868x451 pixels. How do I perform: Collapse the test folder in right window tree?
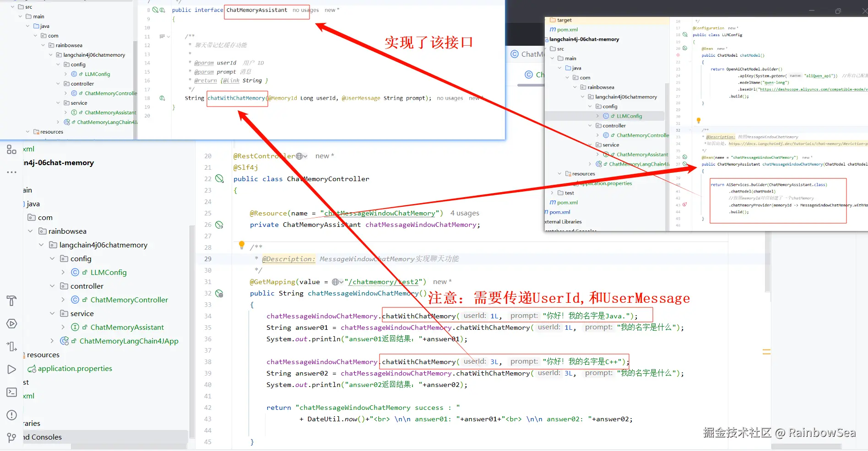pos(553,193)
